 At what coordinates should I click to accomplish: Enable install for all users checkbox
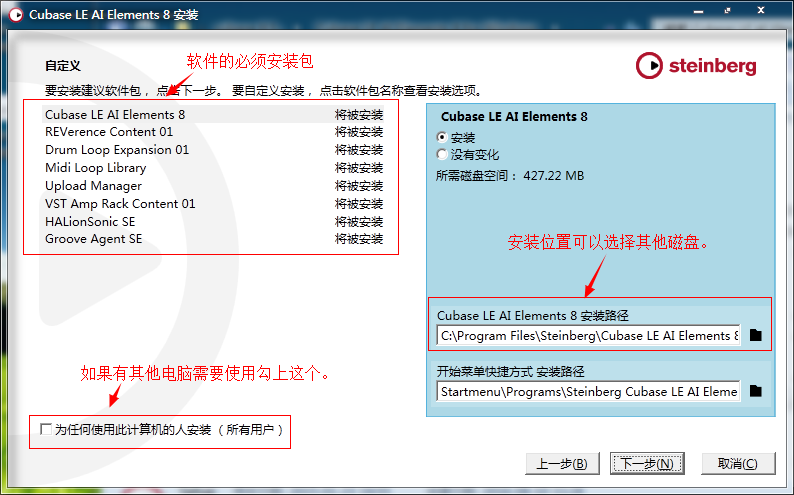(46, 429)
